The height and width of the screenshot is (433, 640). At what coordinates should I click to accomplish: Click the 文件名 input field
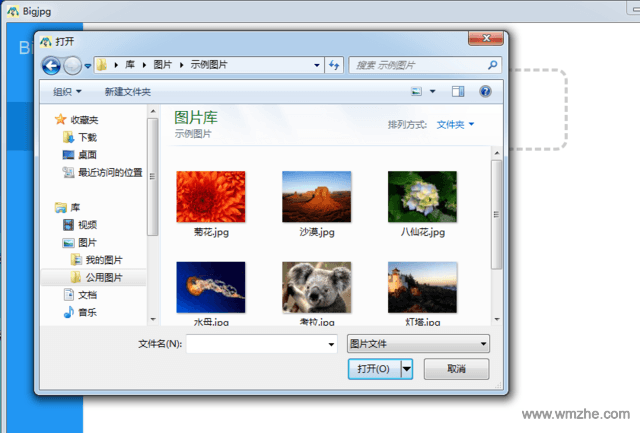click(256, 344)
